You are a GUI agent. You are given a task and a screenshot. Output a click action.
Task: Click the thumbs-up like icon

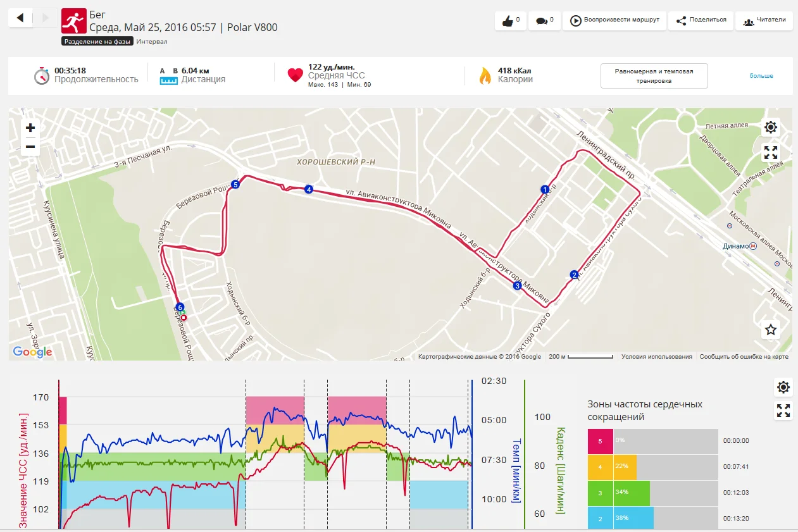[507, 21]
